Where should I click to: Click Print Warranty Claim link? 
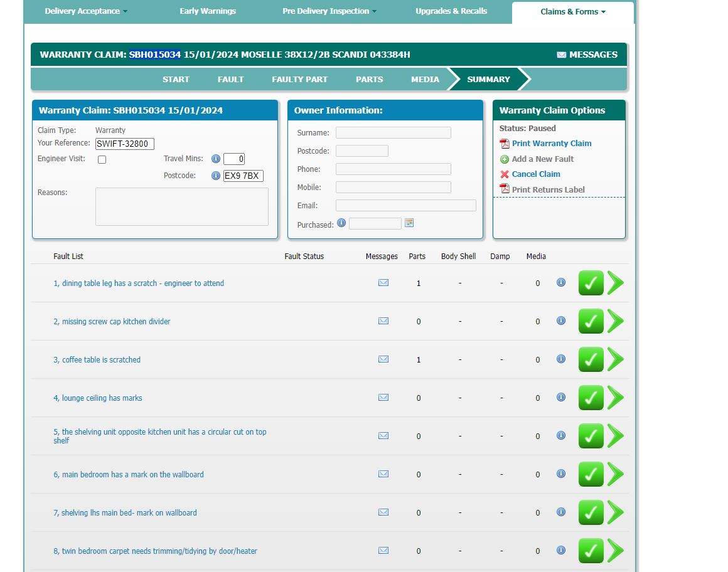click(x=551, y=144)
